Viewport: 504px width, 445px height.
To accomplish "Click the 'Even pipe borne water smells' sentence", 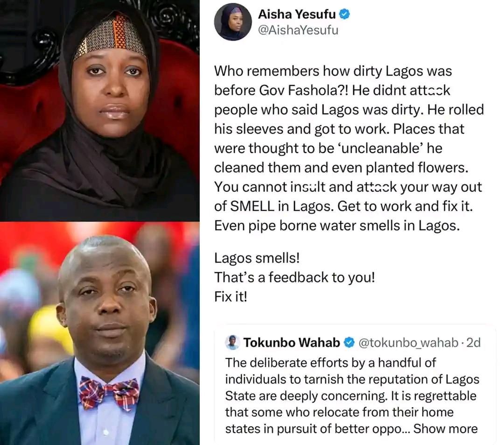I will 337,226.
